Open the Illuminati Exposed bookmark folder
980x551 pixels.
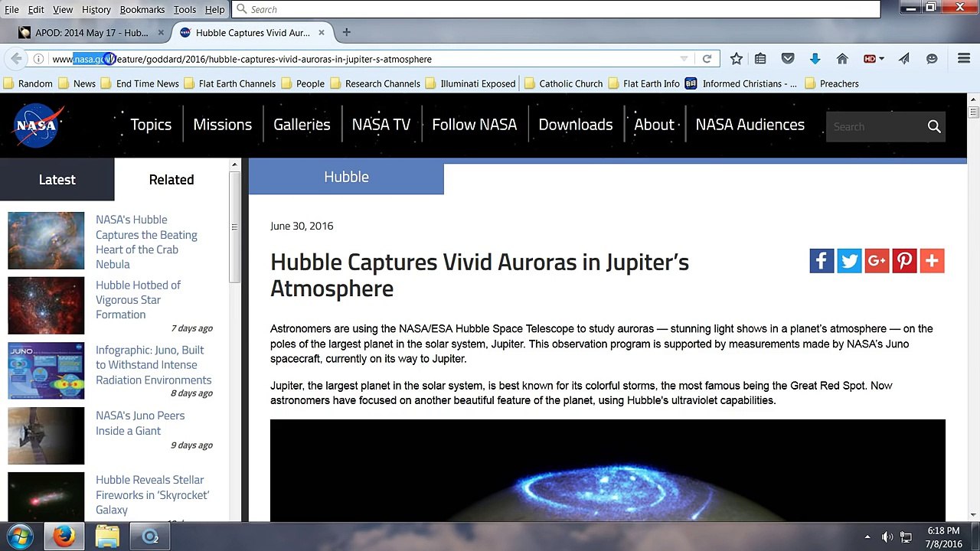coord(470,83)
